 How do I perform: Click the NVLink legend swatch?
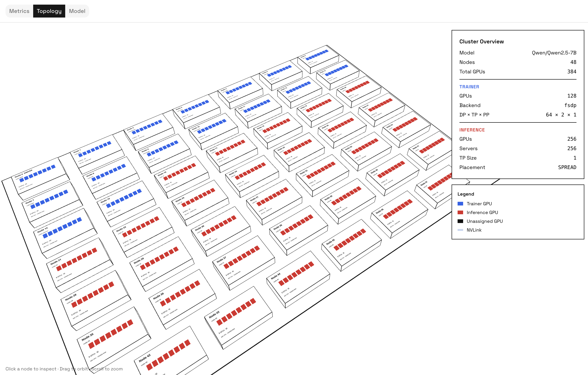[x=460, y=230]
